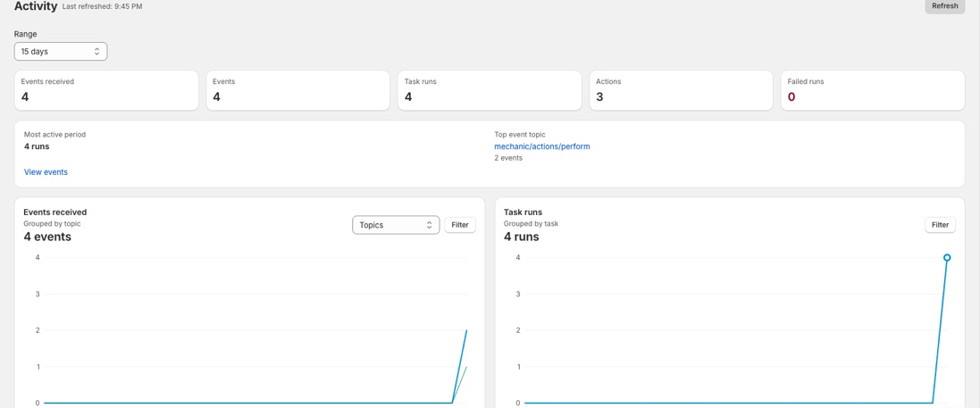Open the Topics dropdown in Events received
Viewport: 980px width, 408px height.
(x=396, y=225)
